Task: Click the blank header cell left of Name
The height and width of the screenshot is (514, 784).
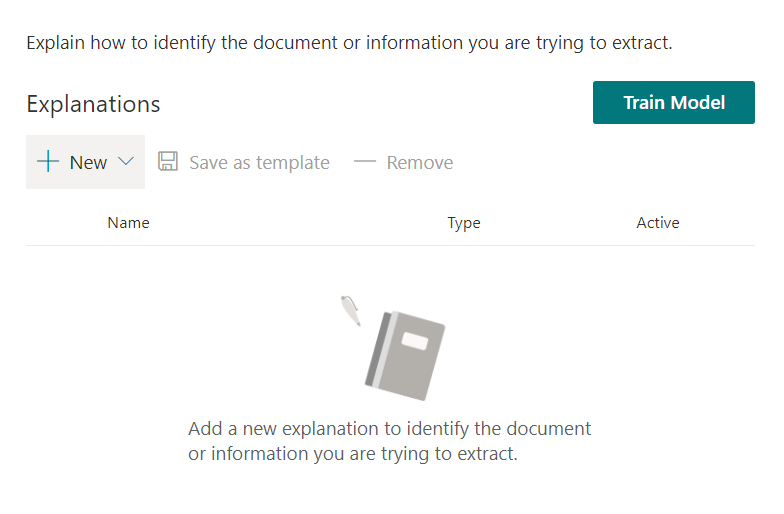Action: 62,223
